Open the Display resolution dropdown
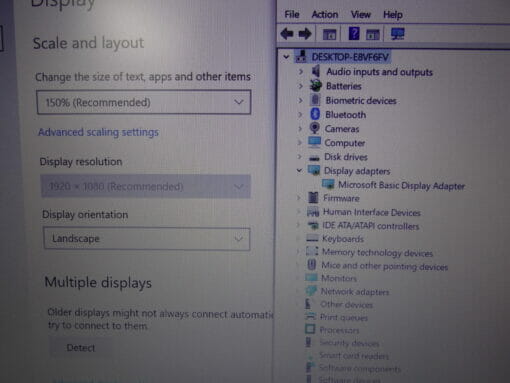This screenshot has width=510, height=383. [145, 186]
